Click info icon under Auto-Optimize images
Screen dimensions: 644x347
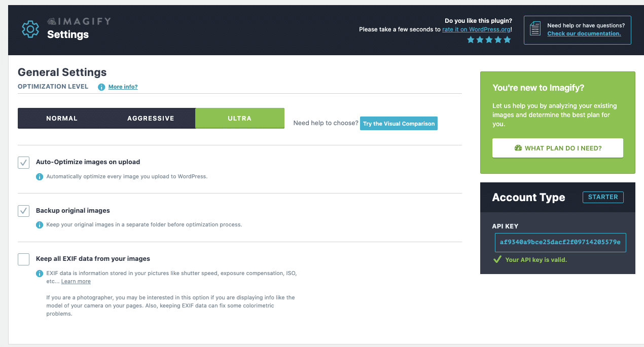[x=39, y=177]
